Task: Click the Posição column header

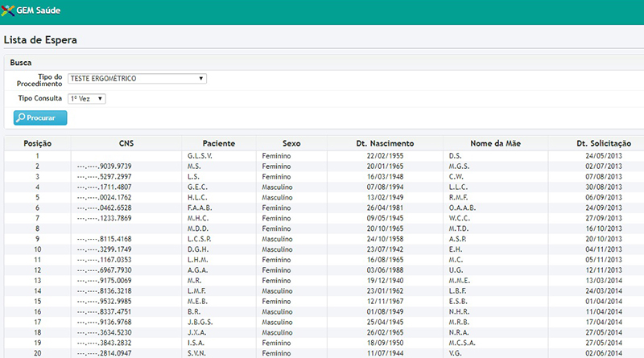Action: pyautogui.click(x=37, y=143)
